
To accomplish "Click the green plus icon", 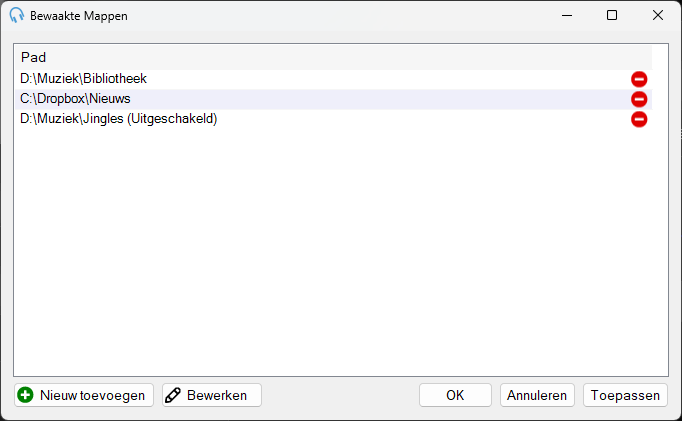I will coord(25,395).
